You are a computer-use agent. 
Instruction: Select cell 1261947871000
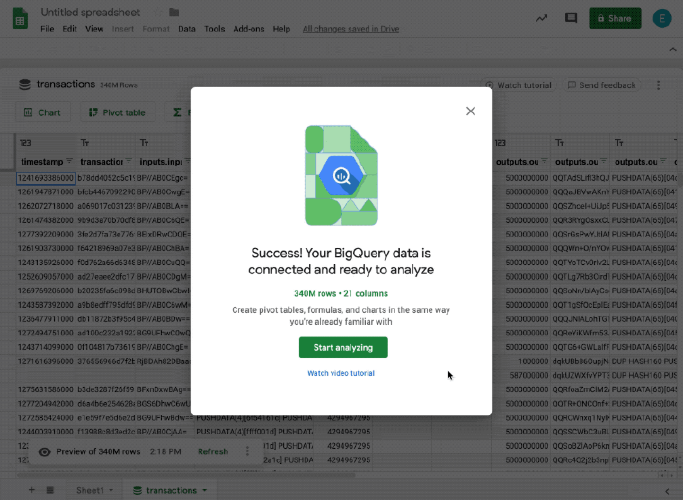46,192
